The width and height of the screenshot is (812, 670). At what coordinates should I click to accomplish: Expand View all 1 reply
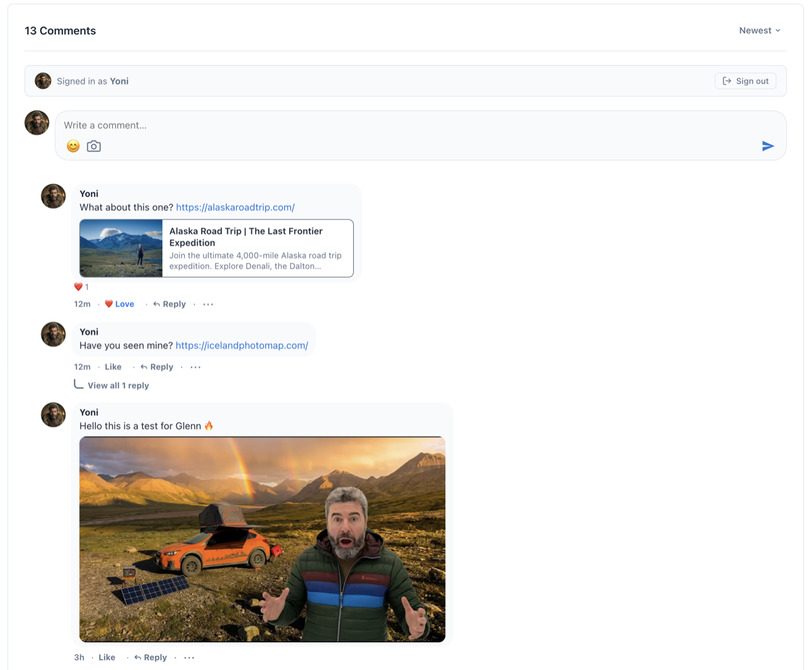click(x=119, y=385)
